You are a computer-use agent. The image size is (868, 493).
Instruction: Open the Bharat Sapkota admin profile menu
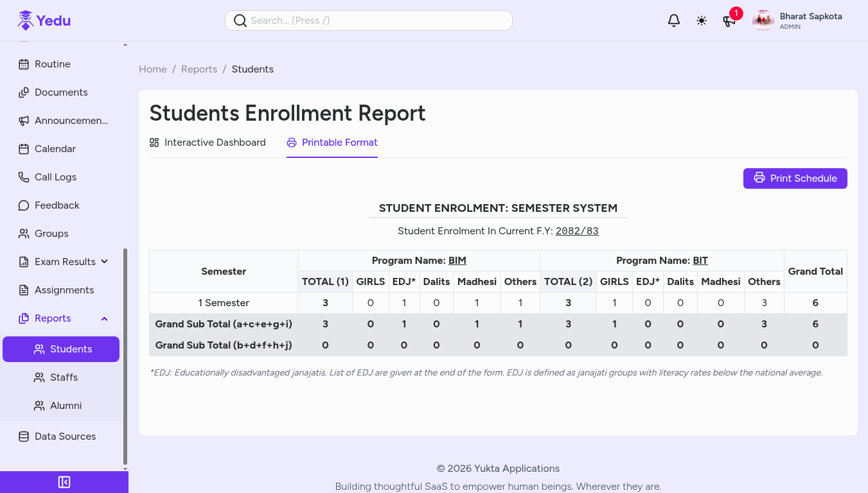(798, 20)
